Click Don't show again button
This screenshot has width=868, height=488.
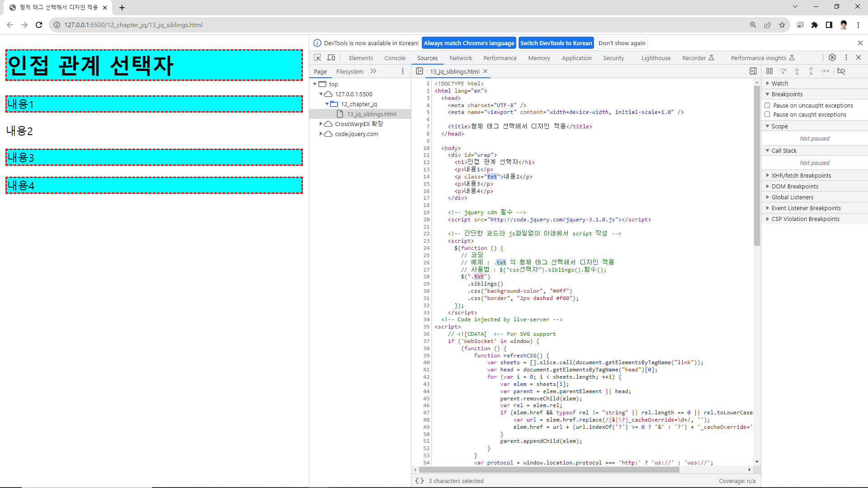point(622,43)
